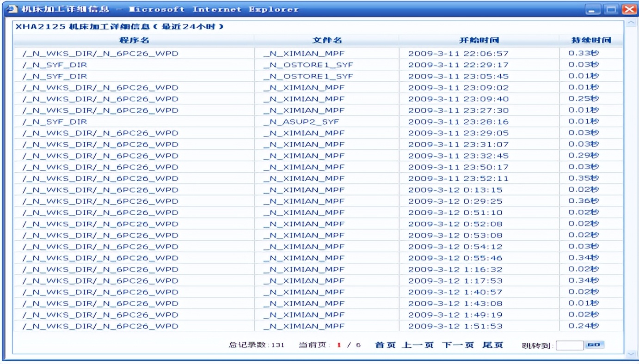Select start time 2009-3-11 22:06:57
The image size is (639, 364).
(x=458, y=54)
